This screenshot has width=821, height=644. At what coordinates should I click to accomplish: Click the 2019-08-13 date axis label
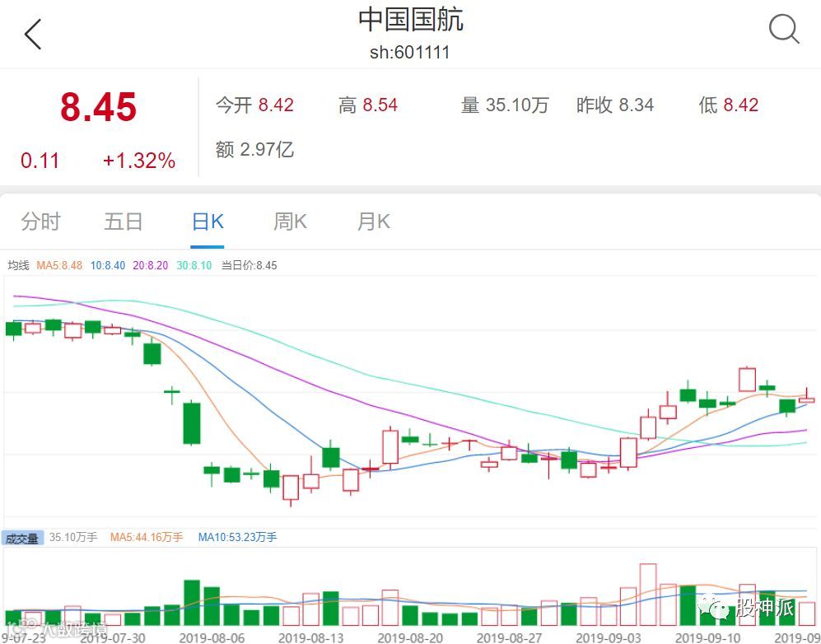tap(311, 637)
